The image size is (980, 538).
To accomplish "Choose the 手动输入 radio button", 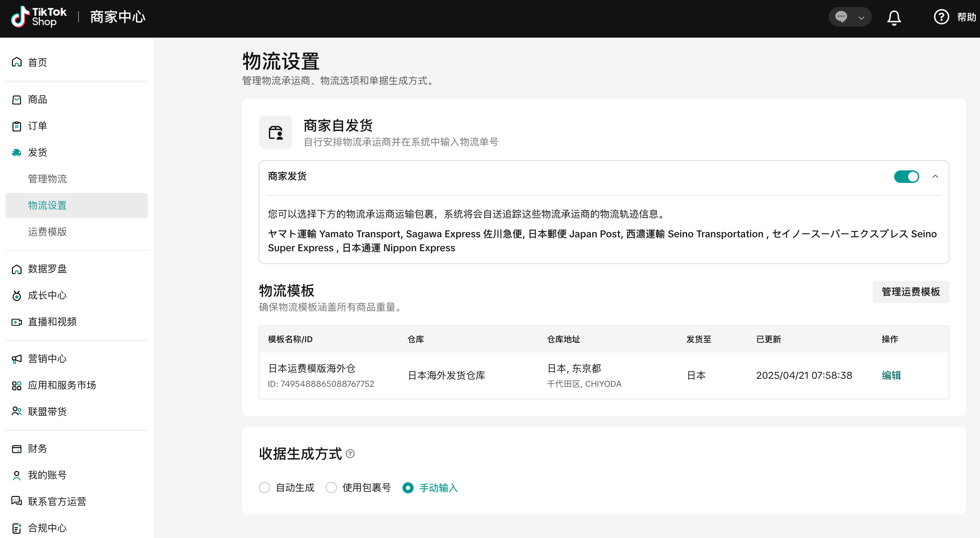I will [408, 488].
